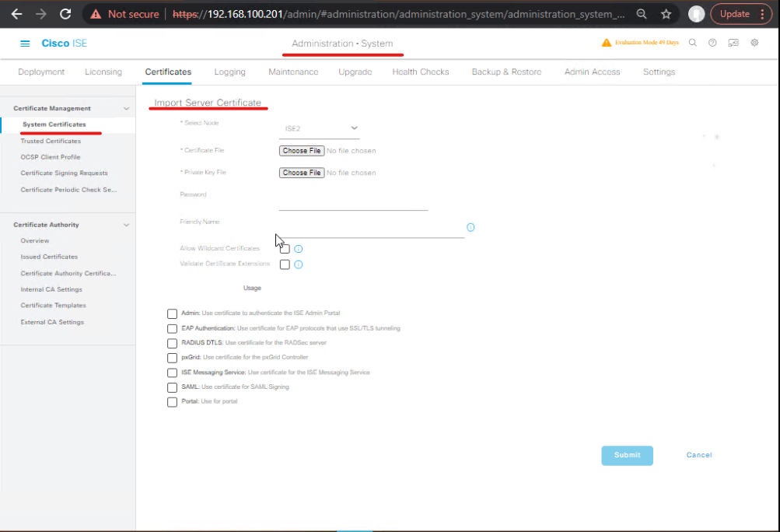Open Trusted Certificates in sidebar
Screen dimensions: 780x532
(x=51, y=142)
